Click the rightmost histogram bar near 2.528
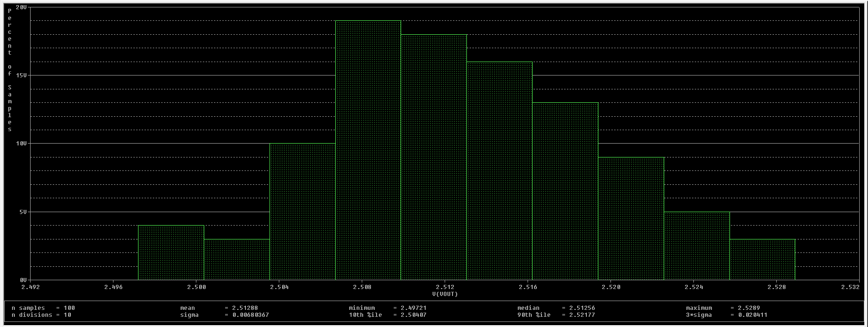 pyautogui.click(x=762, y=259)
